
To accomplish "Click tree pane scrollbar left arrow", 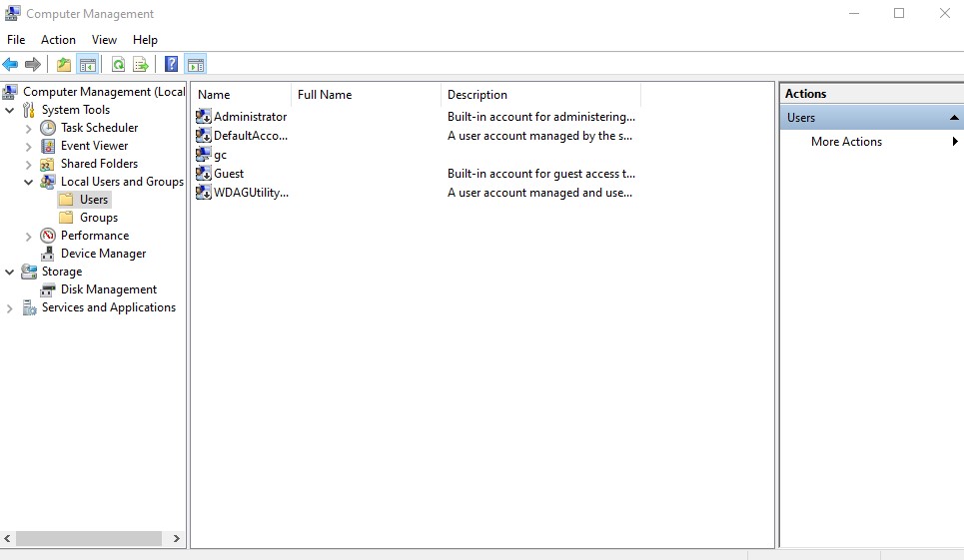I will tap(7, 538).
